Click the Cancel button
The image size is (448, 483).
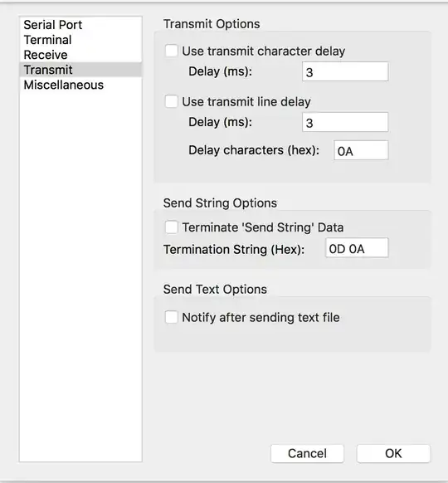[x=307, y=453]
